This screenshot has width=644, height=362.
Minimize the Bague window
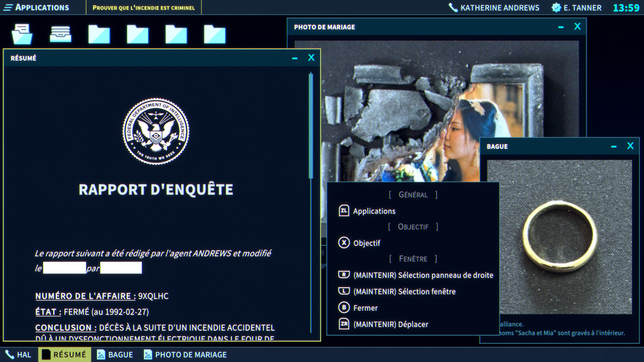[614, 146]
